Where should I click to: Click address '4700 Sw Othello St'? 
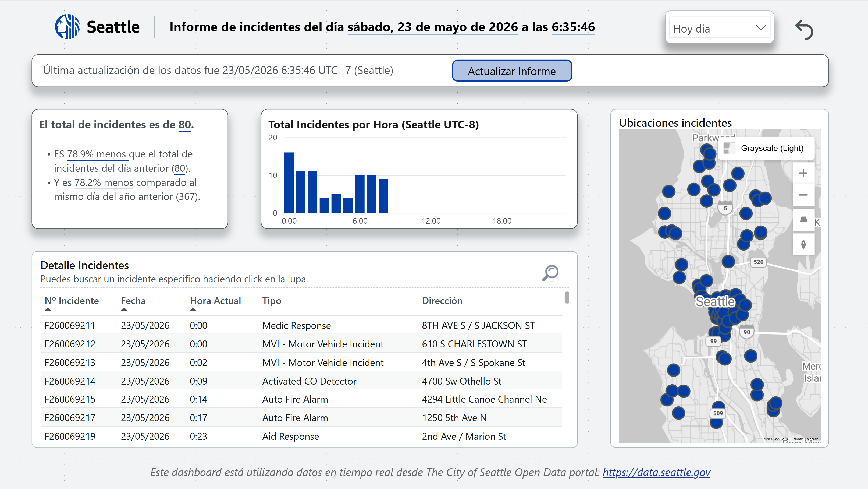[x=461, y=381]
